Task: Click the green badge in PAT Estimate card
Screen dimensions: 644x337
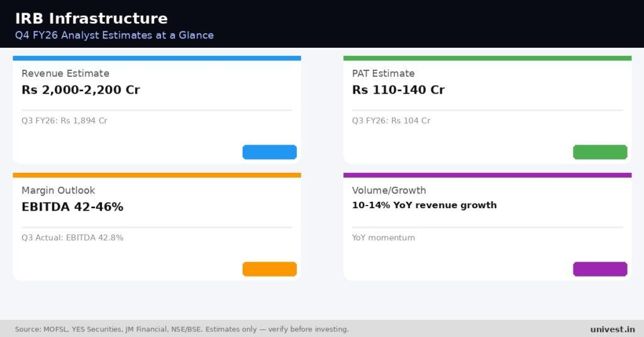Action: 600,152
